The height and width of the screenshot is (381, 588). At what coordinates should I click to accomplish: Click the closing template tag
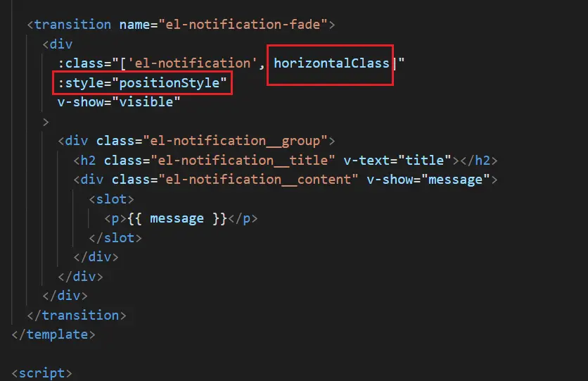[x=53, y=335]
